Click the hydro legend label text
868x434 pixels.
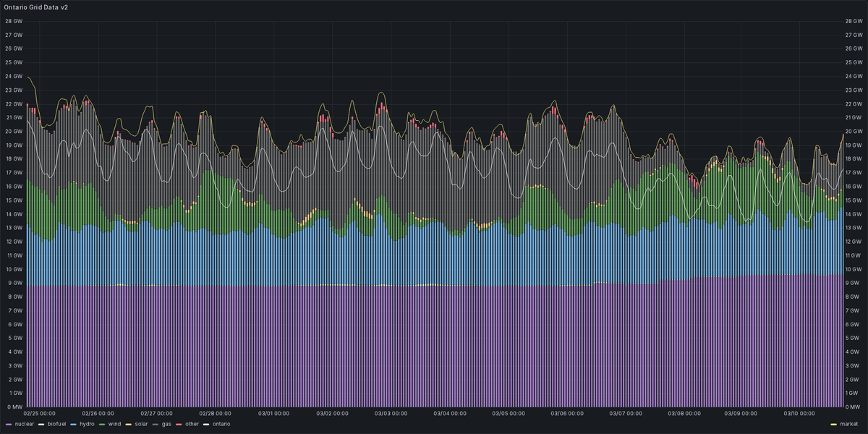(85, 425)
